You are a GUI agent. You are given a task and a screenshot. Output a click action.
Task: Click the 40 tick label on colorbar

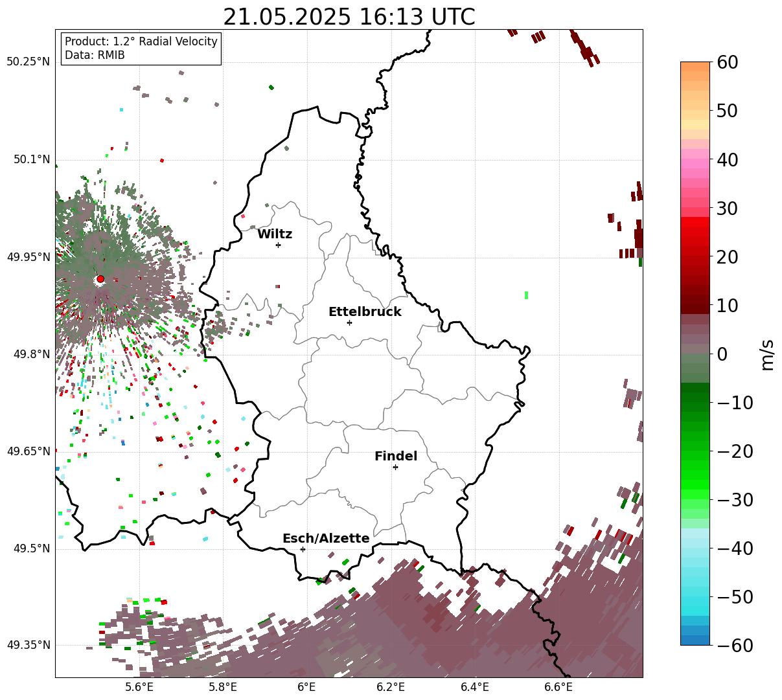[729, 159]
